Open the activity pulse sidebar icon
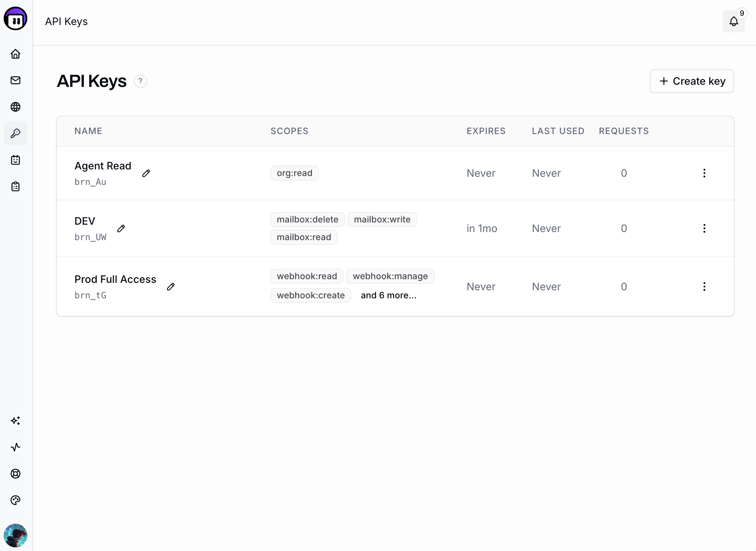This screenshot has width=756, height=551. click(x=15, y=447)
